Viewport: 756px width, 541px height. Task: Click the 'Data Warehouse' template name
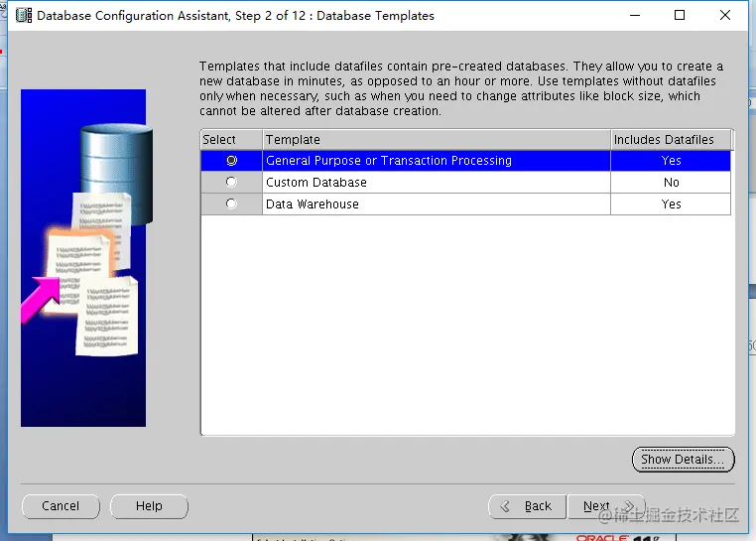coord(313,204)
